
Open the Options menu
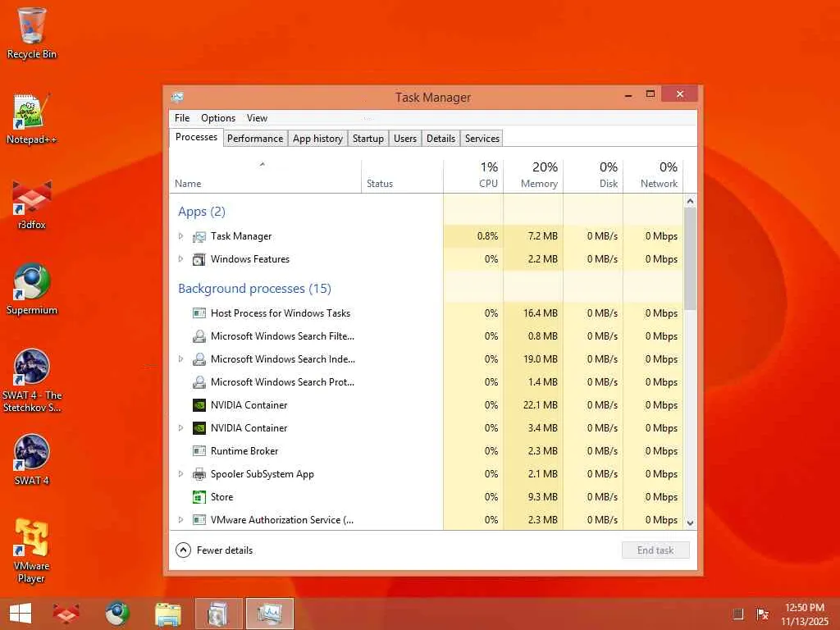(x=218, y=118)
